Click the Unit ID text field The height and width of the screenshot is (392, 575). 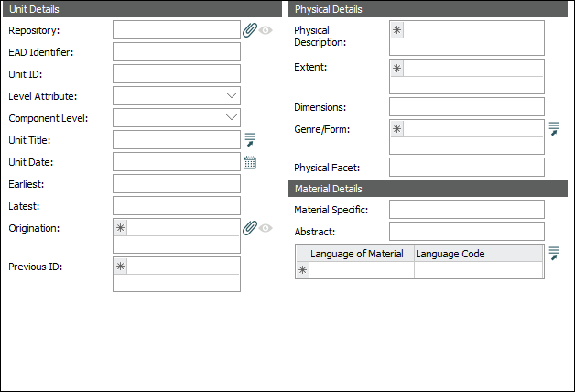176,74
